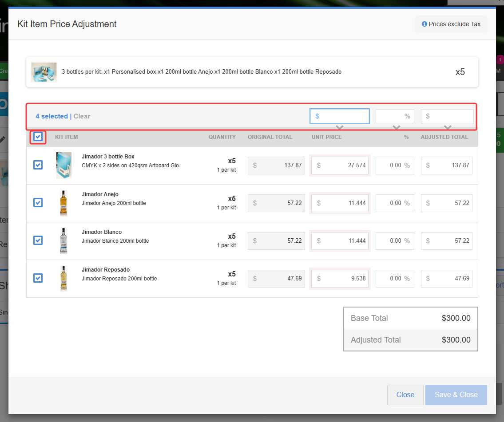Click the kit thumbnail image in summary card

click(44, 72)
